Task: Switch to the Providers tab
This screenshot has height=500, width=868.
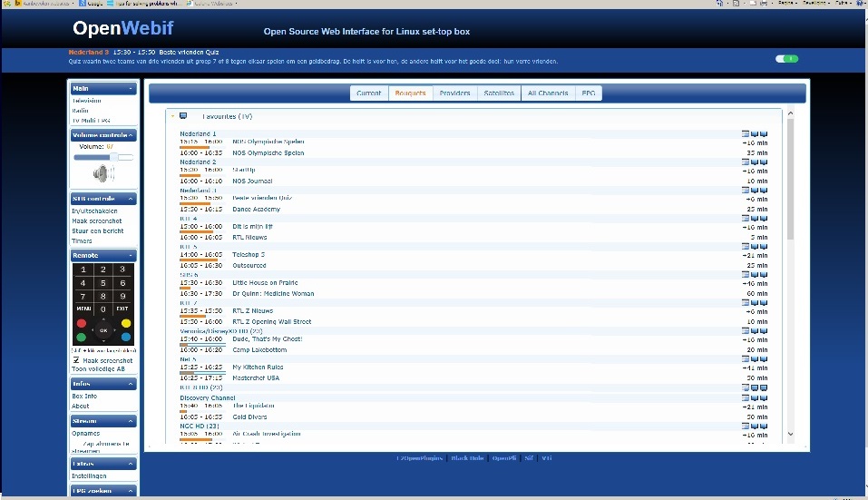Action: click(455, 93)
